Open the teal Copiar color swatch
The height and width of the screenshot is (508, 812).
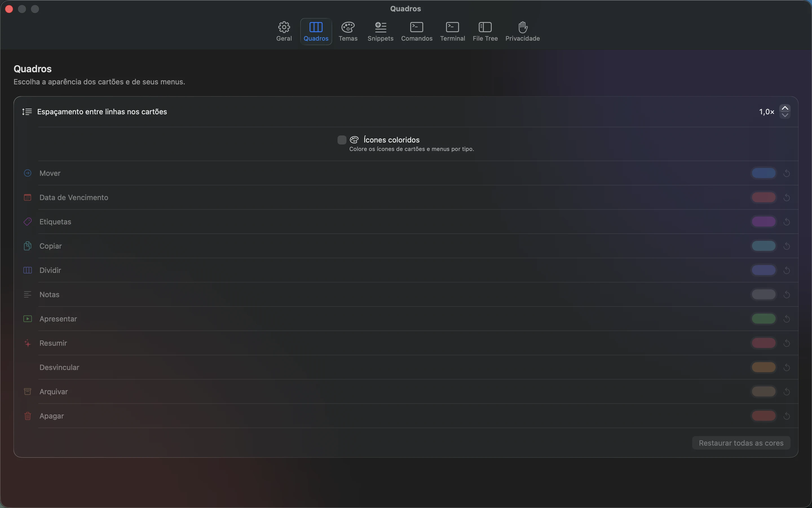[x=763, y=246]
